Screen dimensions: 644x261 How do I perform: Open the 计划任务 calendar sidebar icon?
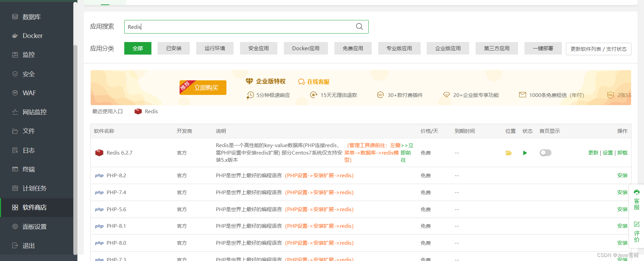(15, 188)
